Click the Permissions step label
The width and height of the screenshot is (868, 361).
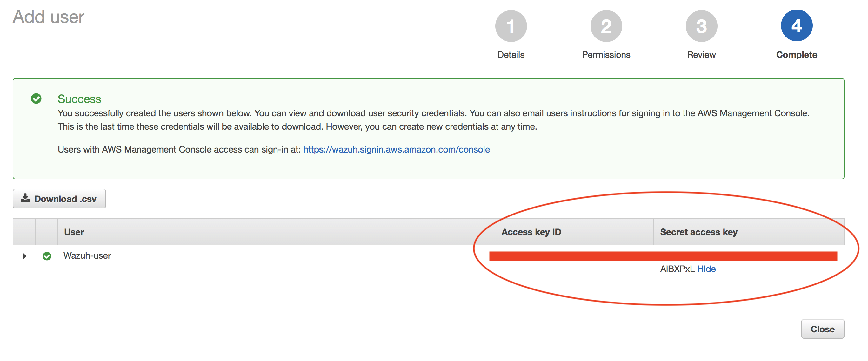(606, 55)
